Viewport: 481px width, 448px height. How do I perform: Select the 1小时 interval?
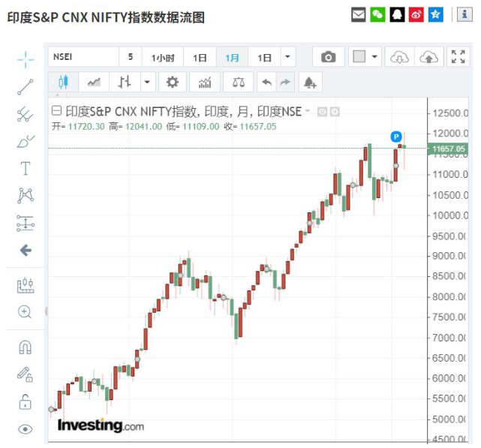pyautogui.click(x=163, y=57)
